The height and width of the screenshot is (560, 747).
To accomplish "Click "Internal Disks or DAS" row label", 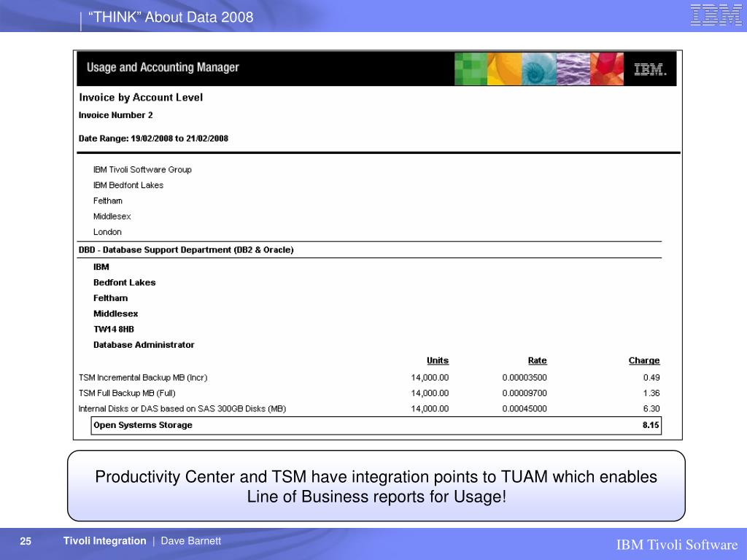I will pyautogui.click(x=182, y=409).
